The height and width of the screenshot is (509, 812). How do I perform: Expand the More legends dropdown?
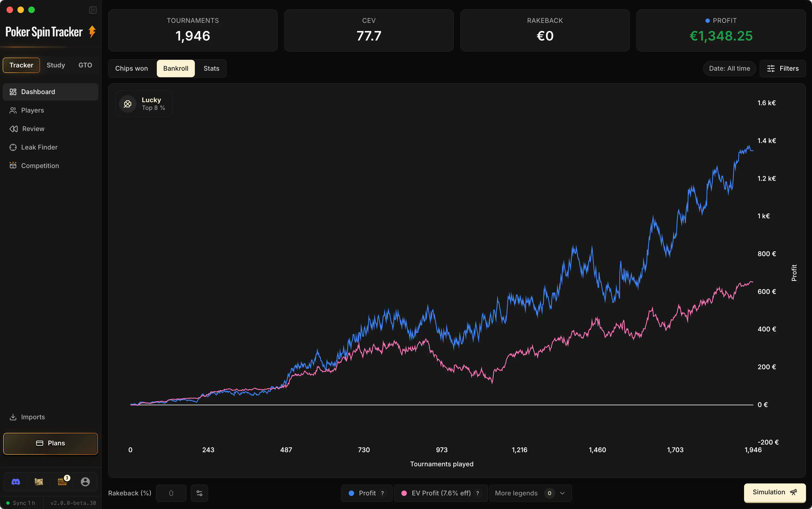click(530, 493)
